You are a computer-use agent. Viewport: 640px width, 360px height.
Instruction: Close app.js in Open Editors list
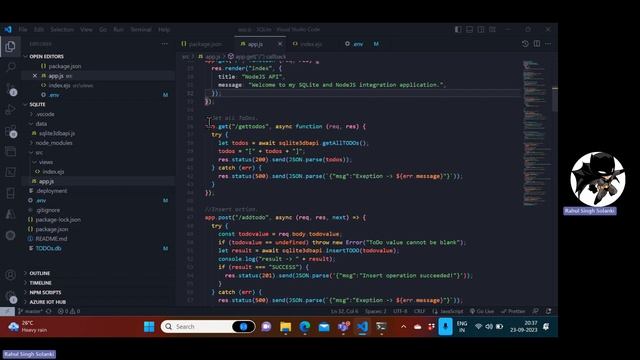point(35,76)
